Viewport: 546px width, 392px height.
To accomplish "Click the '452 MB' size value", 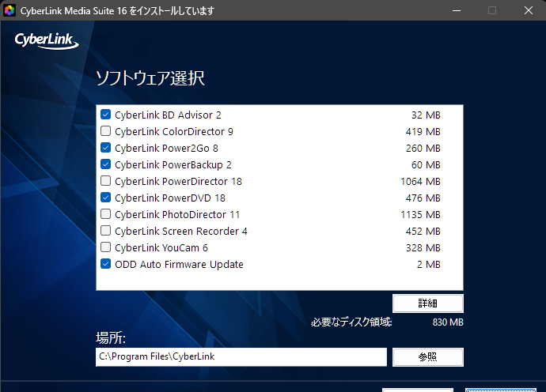I will click(423, 232).
